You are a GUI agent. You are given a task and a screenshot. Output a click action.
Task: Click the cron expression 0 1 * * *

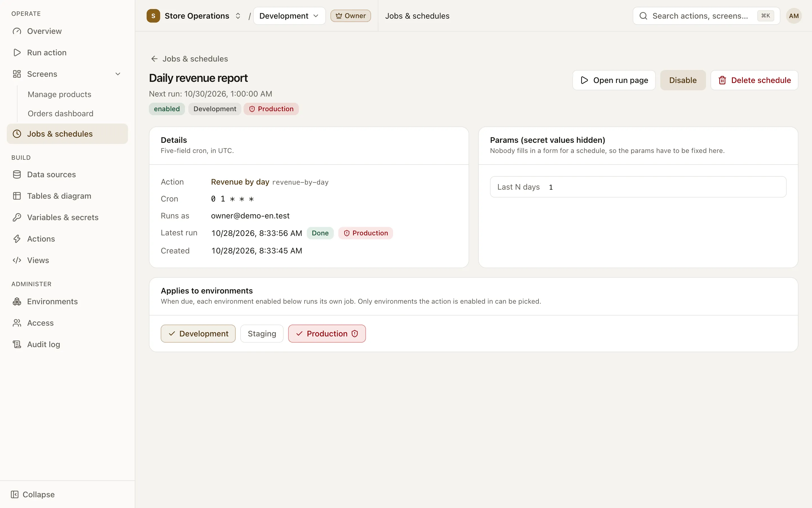(x=232, y=199)
